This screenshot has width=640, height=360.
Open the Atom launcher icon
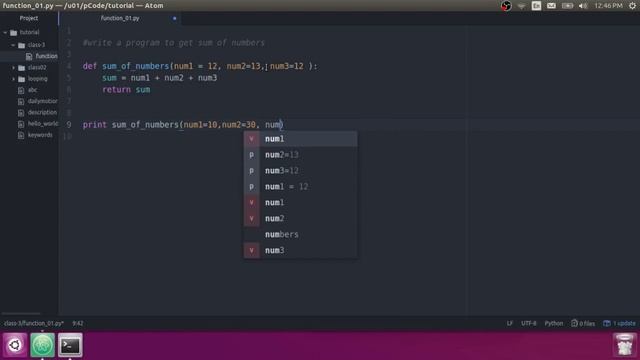42,345
